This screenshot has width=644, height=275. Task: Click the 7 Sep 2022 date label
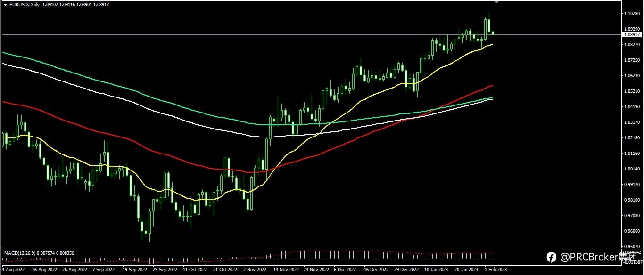coord(104,270)
